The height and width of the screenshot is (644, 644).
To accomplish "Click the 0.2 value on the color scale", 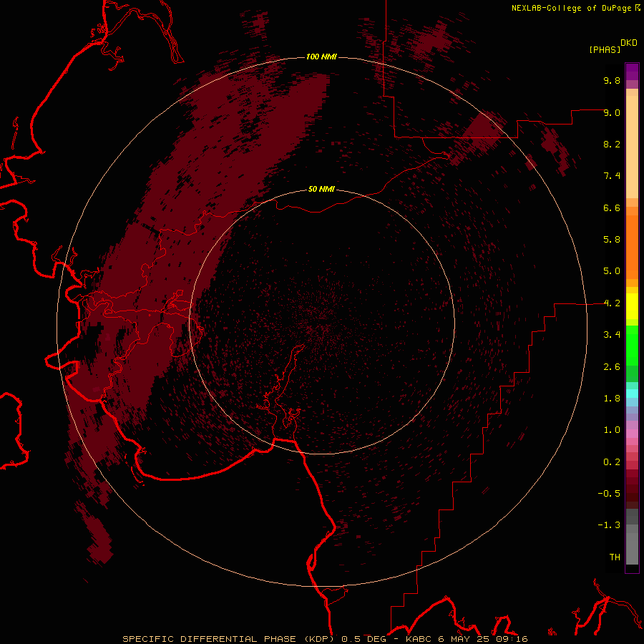I will point(612,462).
